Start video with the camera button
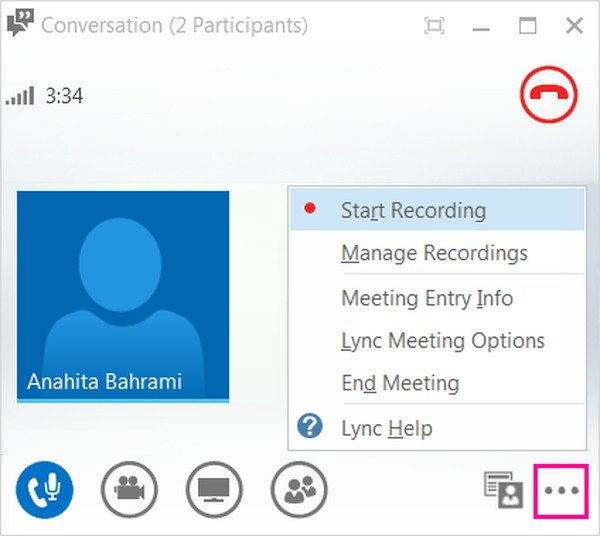 click(x=129, y=491)
